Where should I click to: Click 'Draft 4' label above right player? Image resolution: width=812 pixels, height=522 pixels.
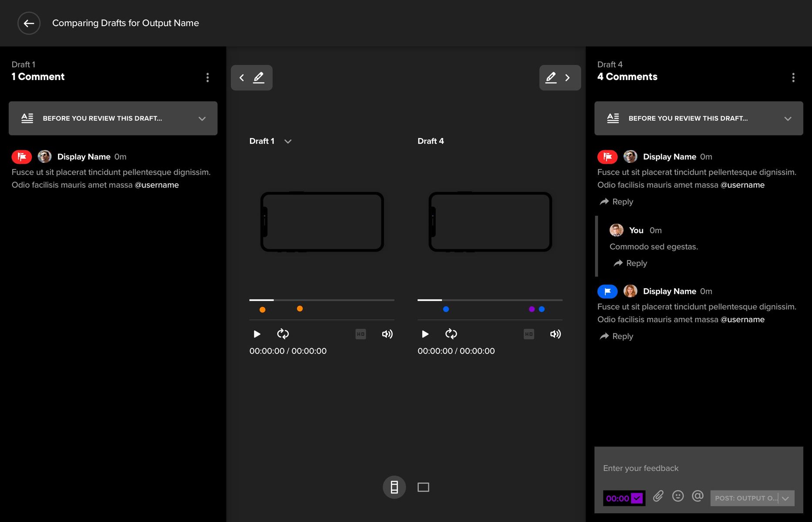(x=431, y=141)
